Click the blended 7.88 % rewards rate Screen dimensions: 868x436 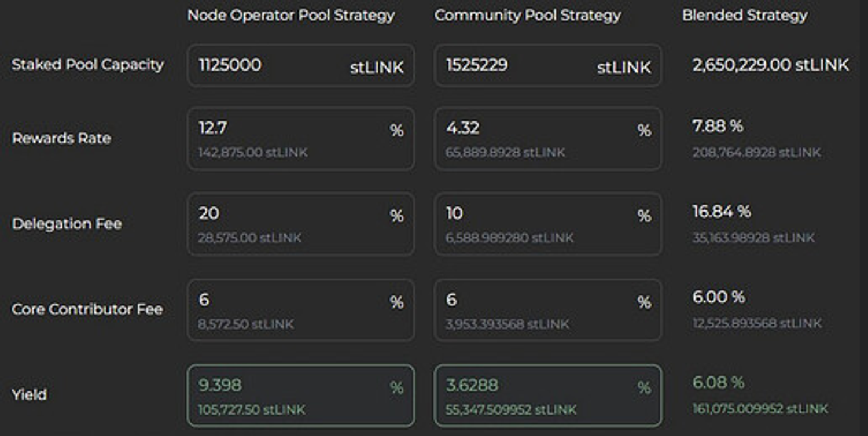click(x=718, y=126)
